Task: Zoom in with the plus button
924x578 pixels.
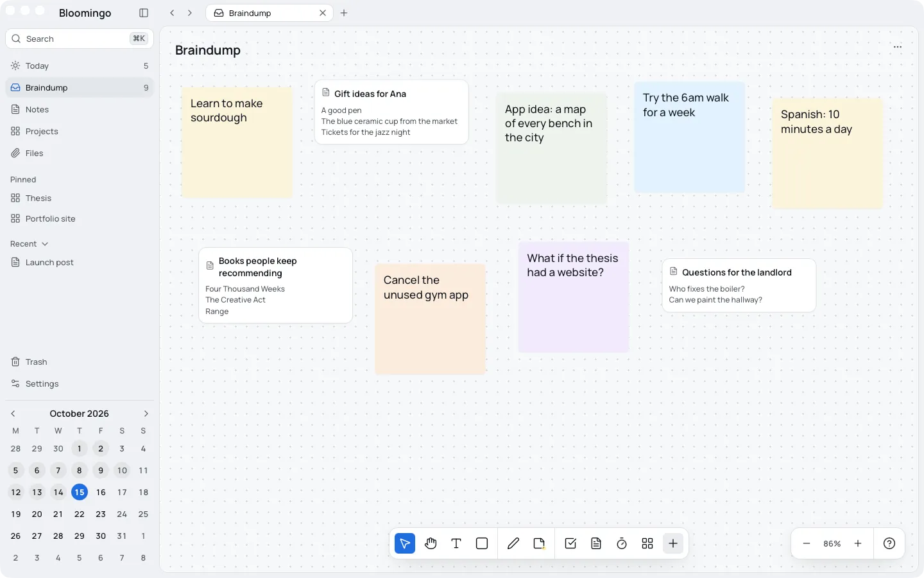Action: 858,543
